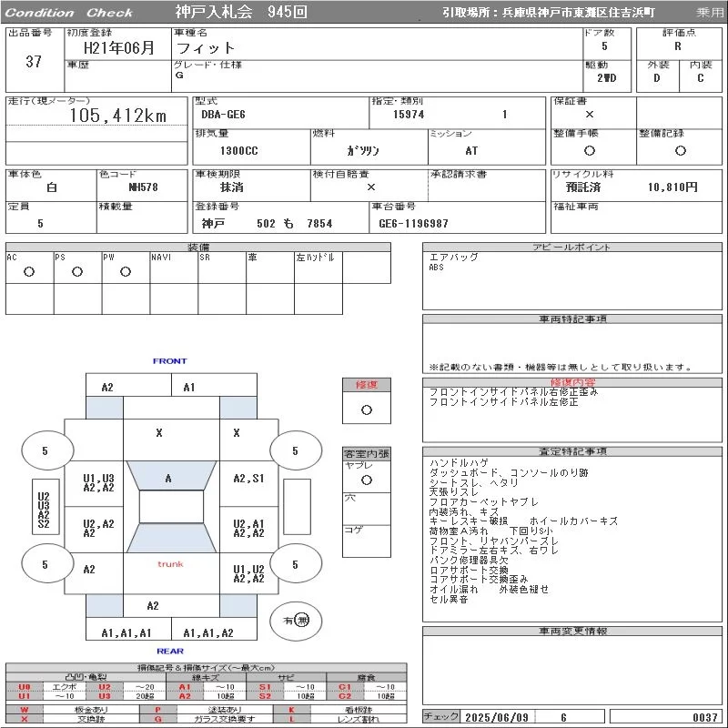Select lot number 37
Image resolution: width=728 pixels, height=728 pixels.
click(34, 61)
